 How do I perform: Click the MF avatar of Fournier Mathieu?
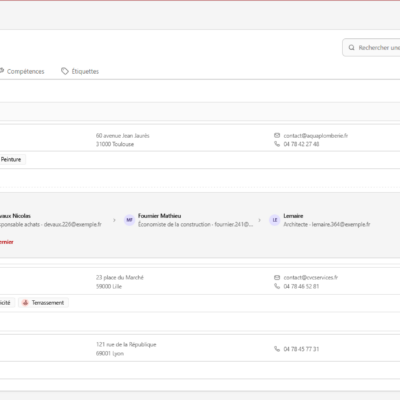129,220
